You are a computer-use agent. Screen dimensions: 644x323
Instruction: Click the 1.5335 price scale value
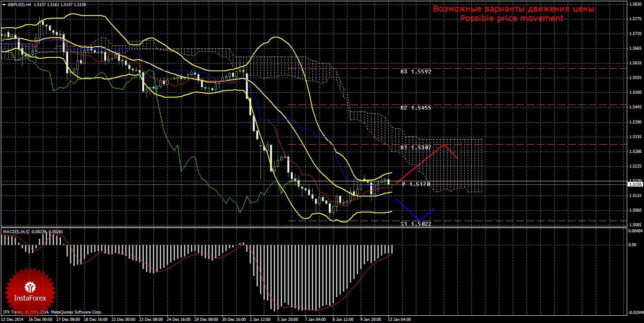(635, 137)
